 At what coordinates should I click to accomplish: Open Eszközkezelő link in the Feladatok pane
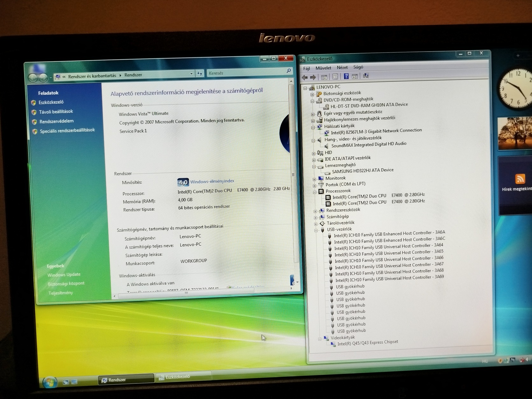(x=51, y=102)
